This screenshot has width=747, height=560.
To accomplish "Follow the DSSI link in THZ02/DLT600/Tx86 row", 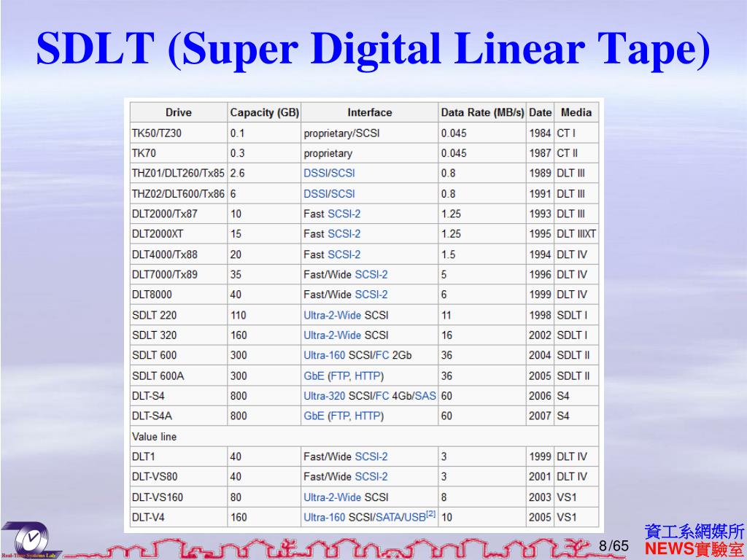I will [x=315, y=194].
